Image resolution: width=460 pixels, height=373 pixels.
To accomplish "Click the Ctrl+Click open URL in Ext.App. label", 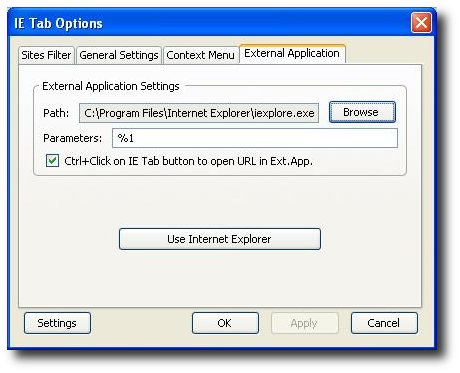I will (188, 161).
